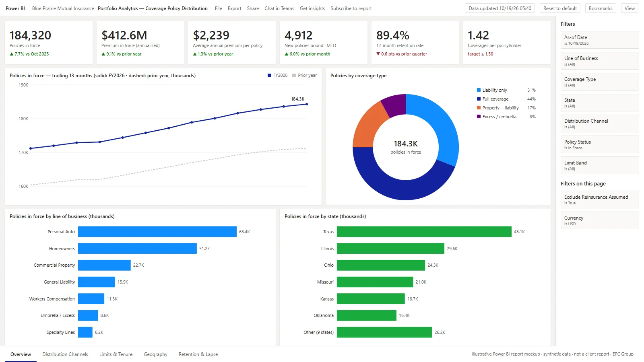Click the Property + liability legend swatch
The image size is (644, 362).
[479, 108]
